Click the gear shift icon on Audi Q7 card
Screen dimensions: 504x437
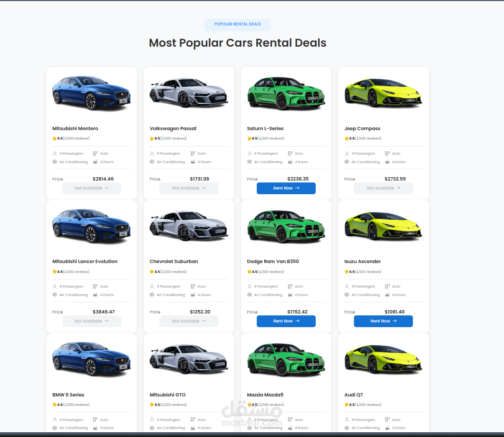point(387,420)
